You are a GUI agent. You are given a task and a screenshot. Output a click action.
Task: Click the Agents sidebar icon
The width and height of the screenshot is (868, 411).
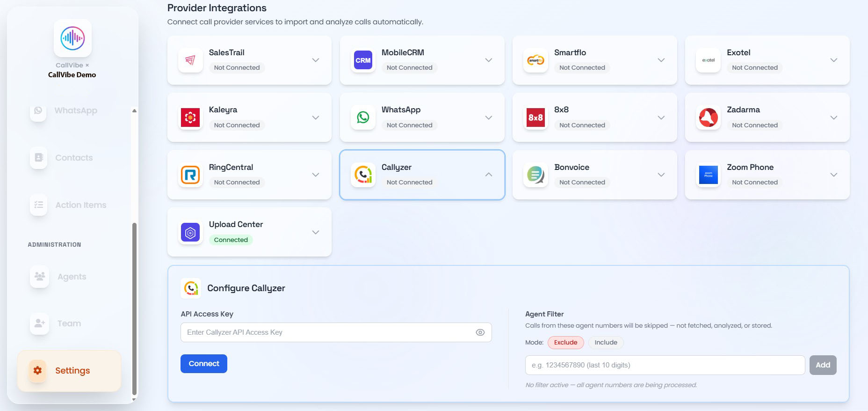(x=39, y=277)
